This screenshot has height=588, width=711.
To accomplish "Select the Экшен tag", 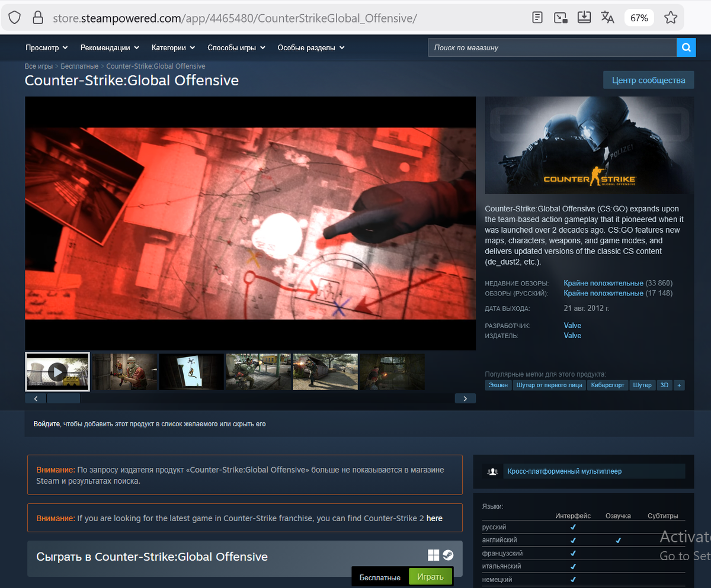I will (x=498, y=385).
